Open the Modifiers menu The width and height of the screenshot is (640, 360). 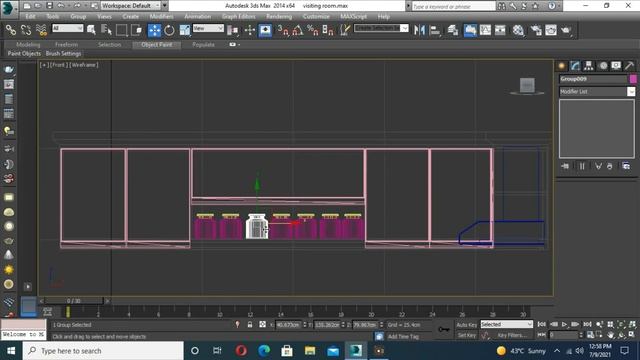pos(161,16)
